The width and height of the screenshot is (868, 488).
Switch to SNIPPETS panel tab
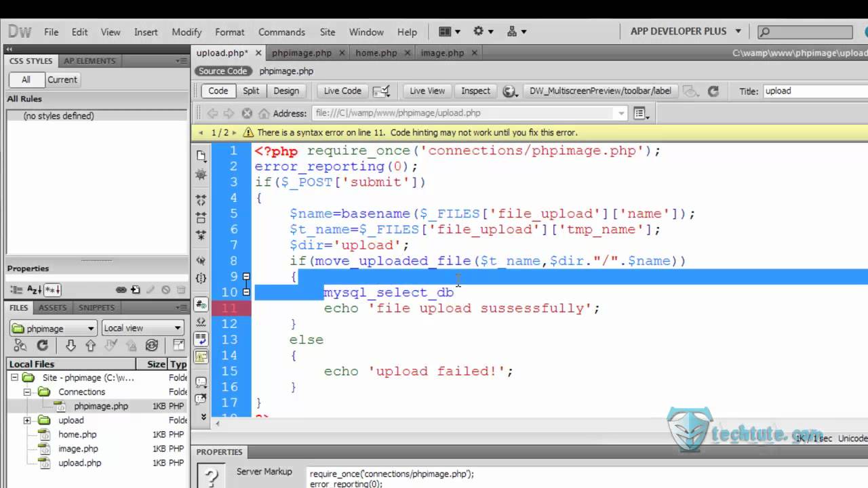(x=96, y=308)
